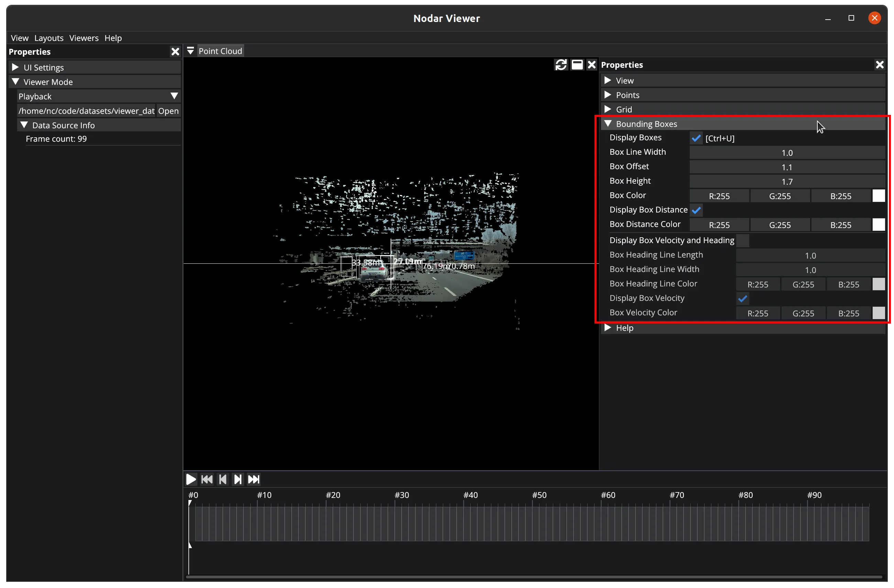The width and height of the screenshot is (894, 588).
Task: Click the Box Color white swatch
Action: pyautogui.click(x=878, y=196)
